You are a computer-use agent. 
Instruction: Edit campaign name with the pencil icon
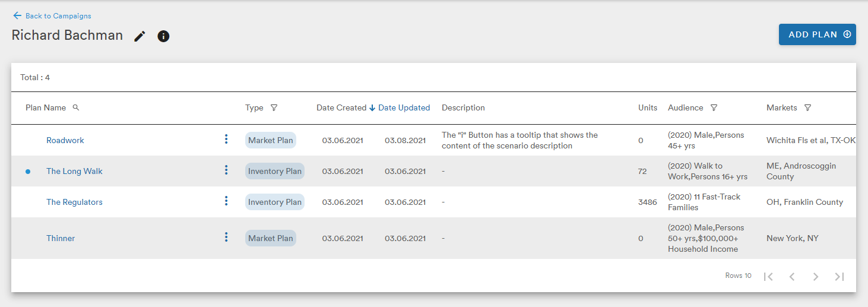tap(140, 36)
